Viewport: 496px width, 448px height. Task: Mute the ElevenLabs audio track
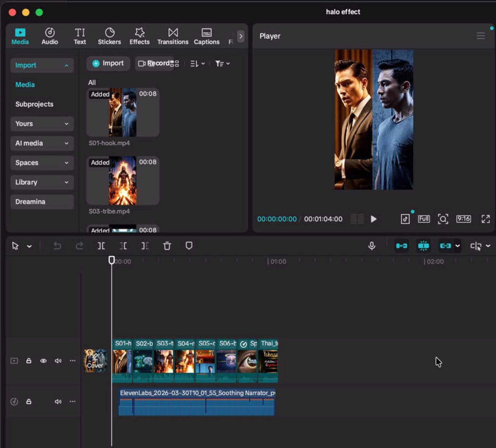pos(58,401)
